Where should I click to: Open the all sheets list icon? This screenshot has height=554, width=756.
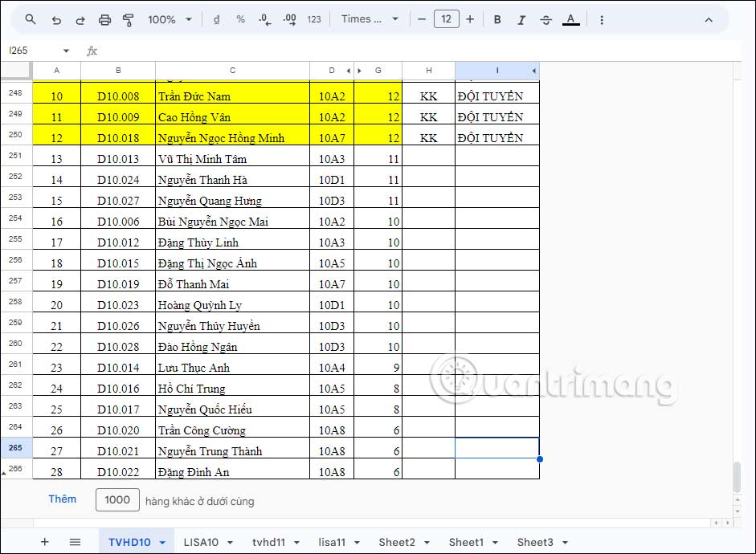click(75, 542)
